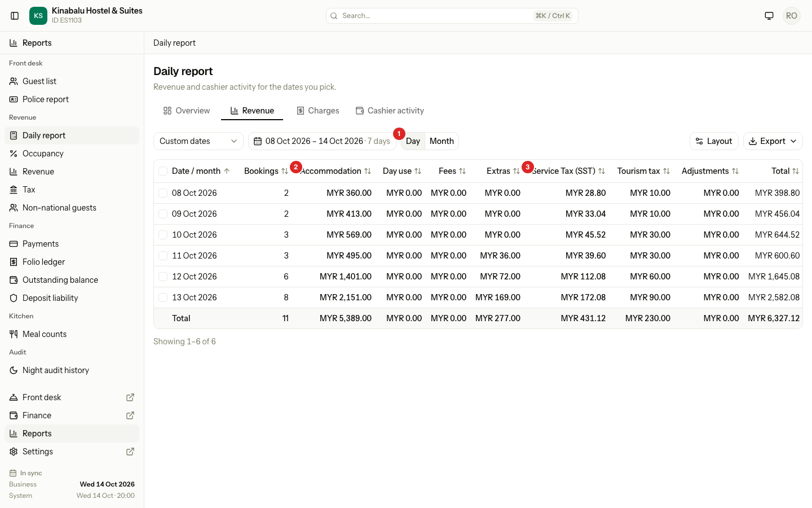Open the display monitor icon in header
The height and width of the screenshot is (508, 812).
[769, 16]
